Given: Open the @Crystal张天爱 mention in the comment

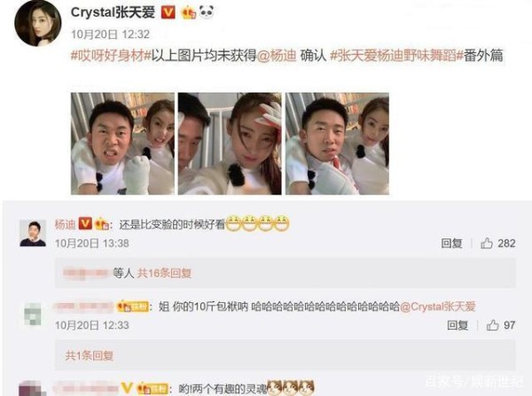Looking at the screenshot, I should 438,307.
